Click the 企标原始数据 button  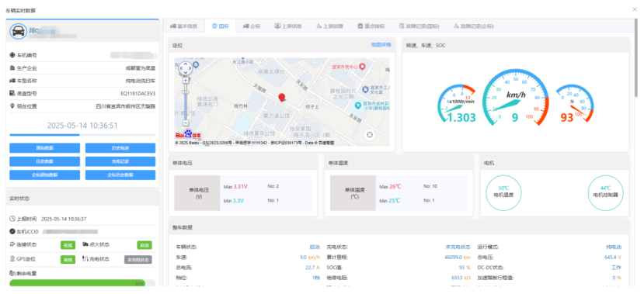pyautogui.click(x=44, y=175)
